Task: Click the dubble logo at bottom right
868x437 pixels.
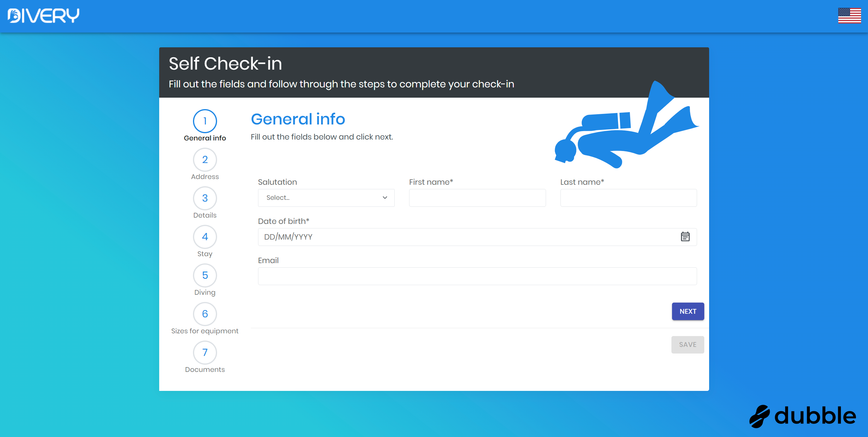Action: pyautogui.click(x=802, y=416)
